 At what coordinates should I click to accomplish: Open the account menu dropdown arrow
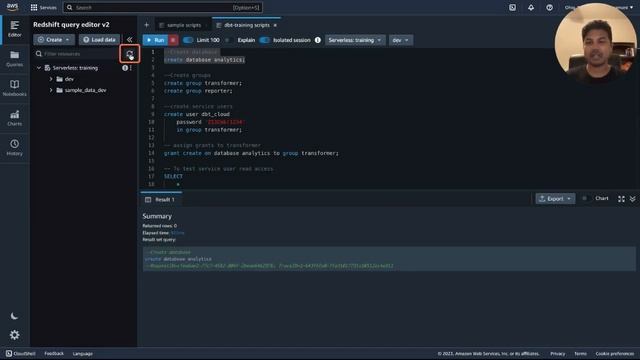pyautogui.click(x=631, y=7)
